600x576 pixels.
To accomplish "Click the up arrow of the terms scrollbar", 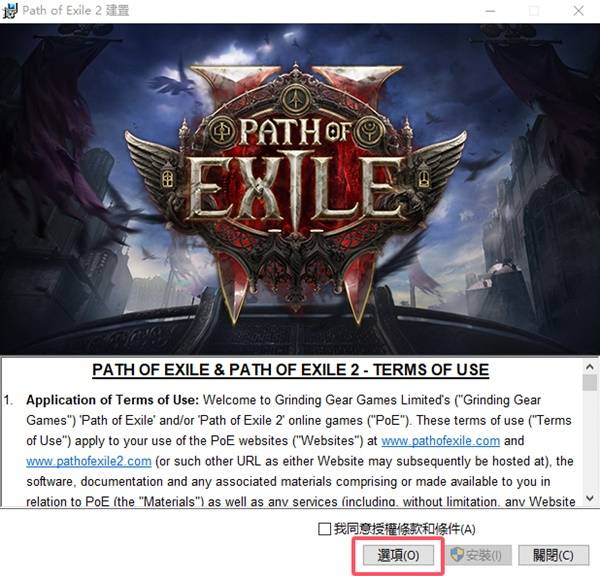I will point(590,367).
